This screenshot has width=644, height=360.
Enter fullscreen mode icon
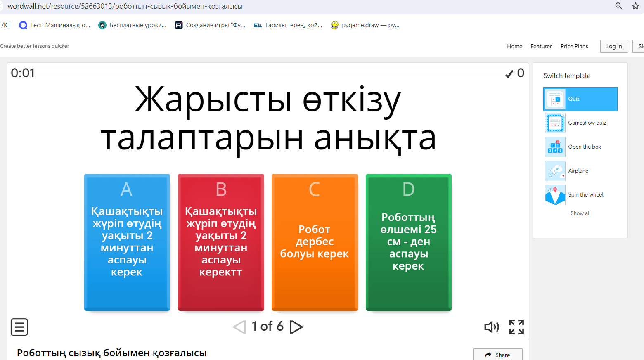pyautogui.click(x=516, y=327)
